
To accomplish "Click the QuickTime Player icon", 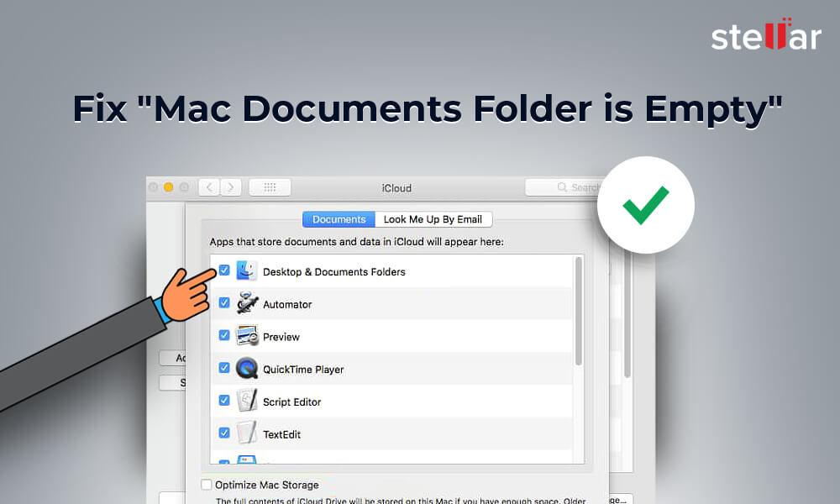I will [247, 369].
